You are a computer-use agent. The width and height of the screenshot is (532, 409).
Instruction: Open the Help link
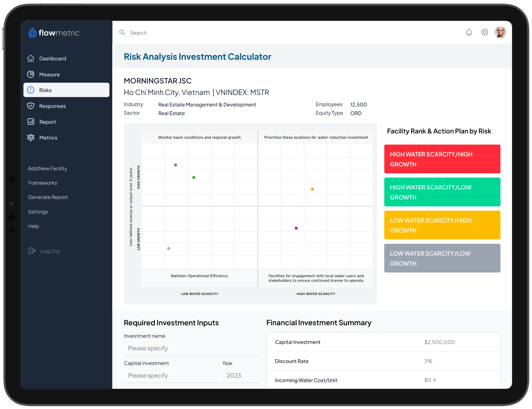click(x=33, y=226)
